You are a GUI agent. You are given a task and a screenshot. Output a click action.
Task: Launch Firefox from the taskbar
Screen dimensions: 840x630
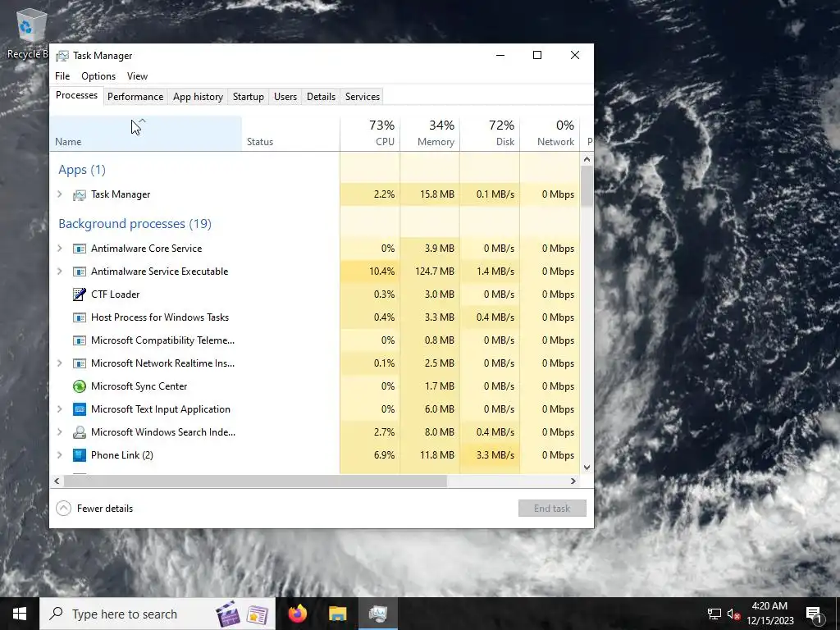pos(298,614)
